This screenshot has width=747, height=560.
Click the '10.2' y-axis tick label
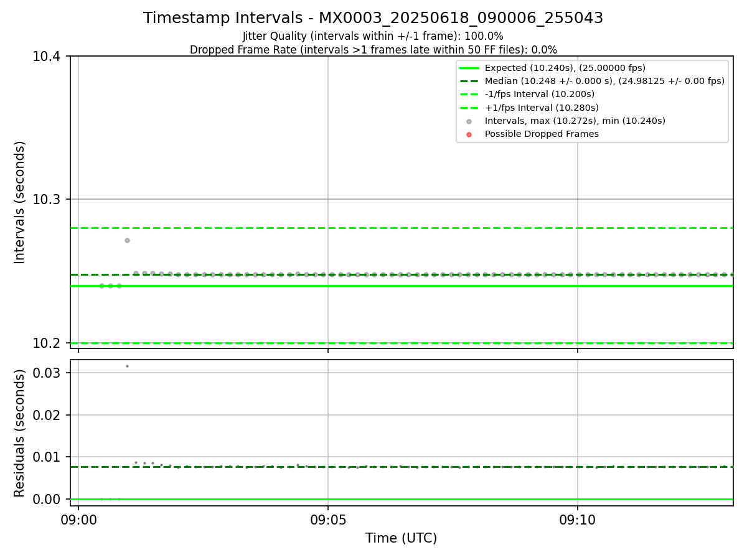(x=47, y=343)
